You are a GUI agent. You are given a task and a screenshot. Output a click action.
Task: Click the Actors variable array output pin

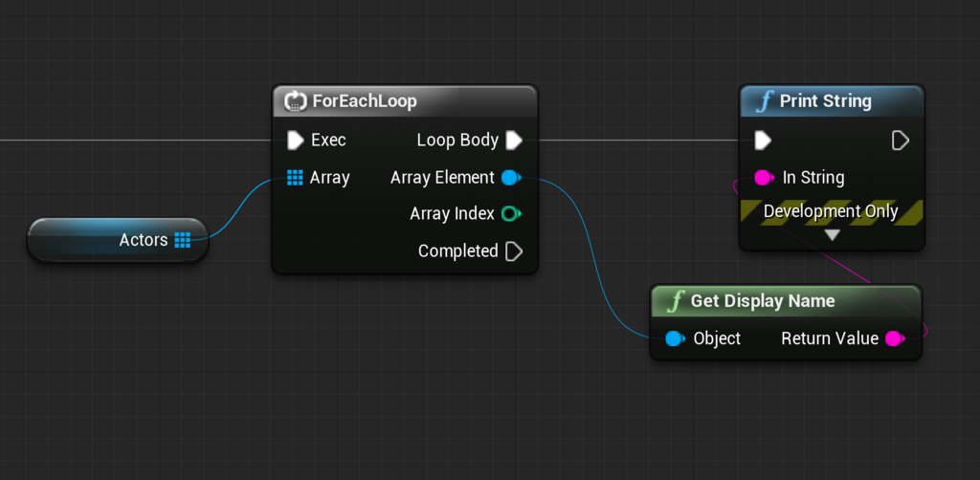[x=183, y=240]
